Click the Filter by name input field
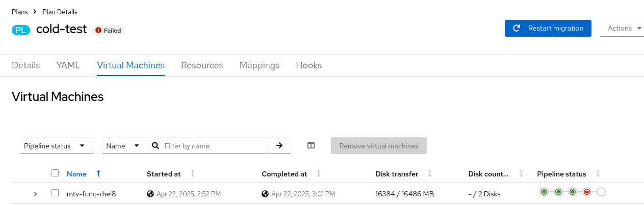This screenshot has height=205, width=644. click(x=214, y=146)
